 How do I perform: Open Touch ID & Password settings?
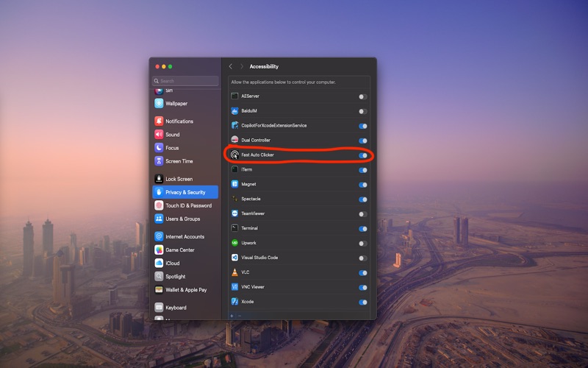click(x=185, y=205)
